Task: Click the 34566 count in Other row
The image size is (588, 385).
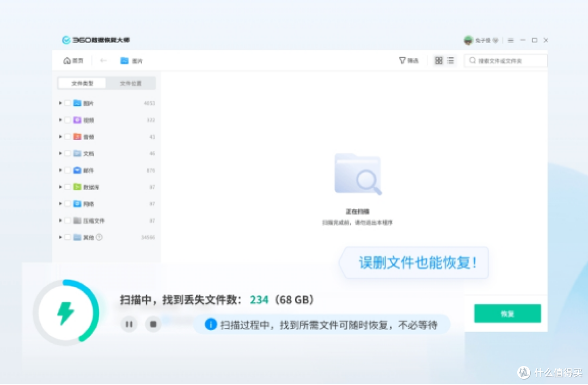Action: [148, 237]
